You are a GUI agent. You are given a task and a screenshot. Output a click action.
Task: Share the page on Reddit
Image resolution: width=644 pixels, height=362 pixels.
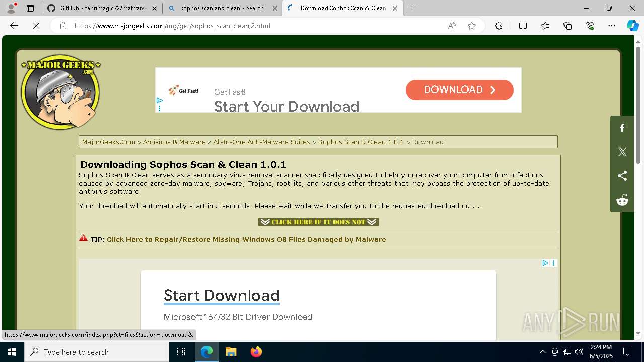[x=622, y=200]
